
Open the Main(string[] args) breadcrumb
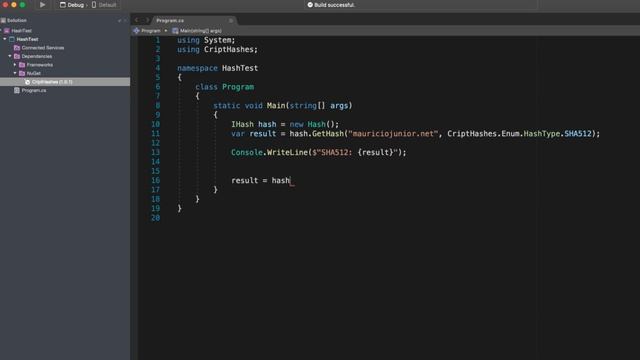pos(201,31)
